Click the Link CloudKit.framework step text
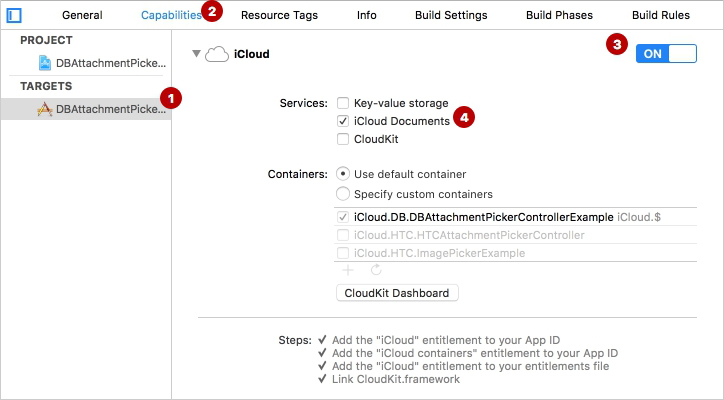Viewport: 724px width, 400px height. click(x=396, y=379)
